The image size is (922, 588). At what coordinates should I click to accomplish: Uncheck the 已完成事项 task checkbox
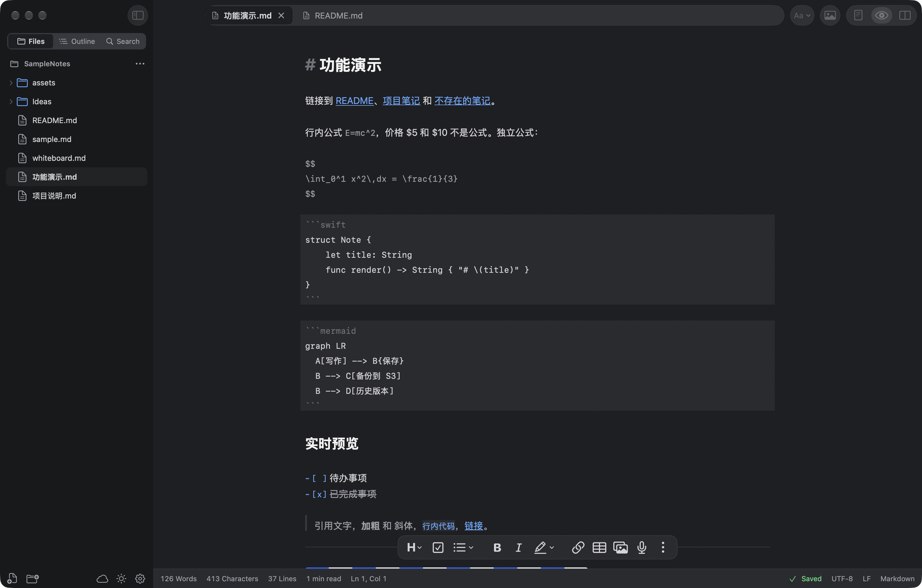pyautogui.click(x=319, y=494)
